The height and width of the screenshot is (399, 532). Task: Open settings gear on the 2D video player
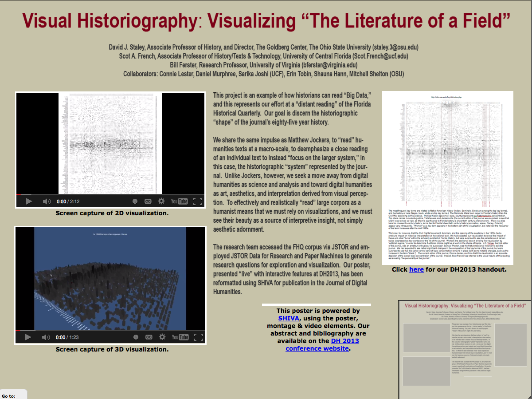coord(161,201)
